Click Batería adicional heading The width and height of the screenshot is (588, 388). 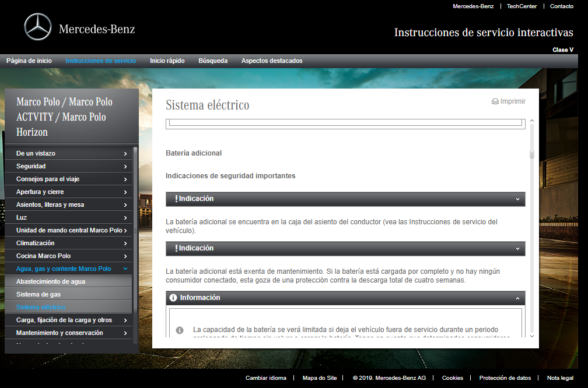click(194, 153)
